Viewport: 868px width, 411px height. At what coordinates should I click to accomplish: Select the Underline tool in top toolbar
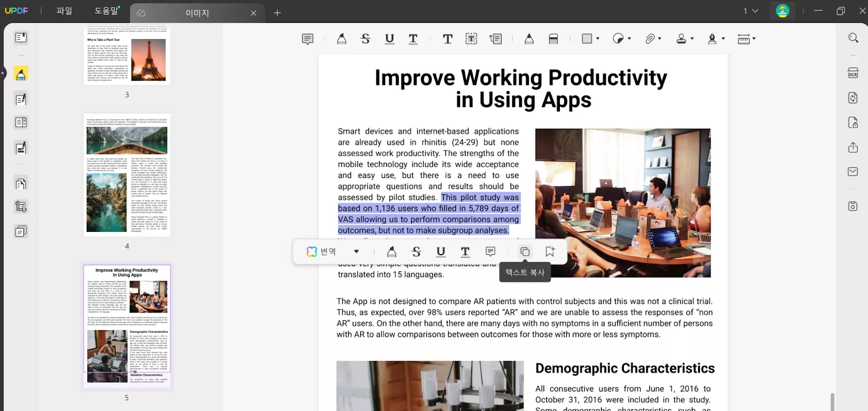click(x=390, y=39)
